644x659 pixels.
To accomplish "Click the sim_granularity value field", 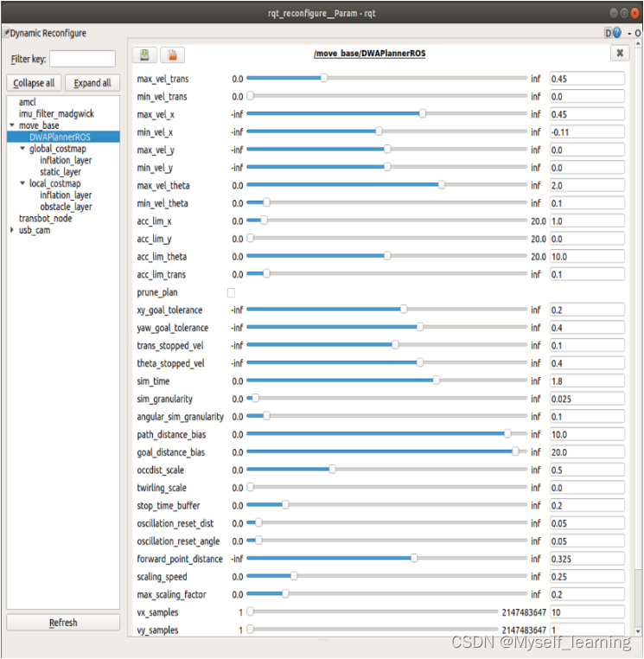I will 587,399.
